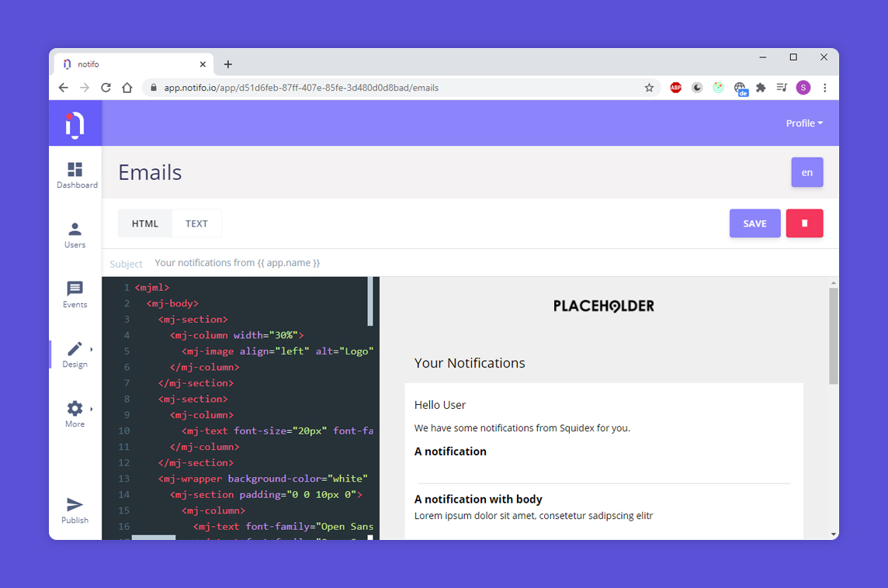Viewport: 888px width, 588px height.
Task: Click the mj-image line in editor
Action: point(278,351)
